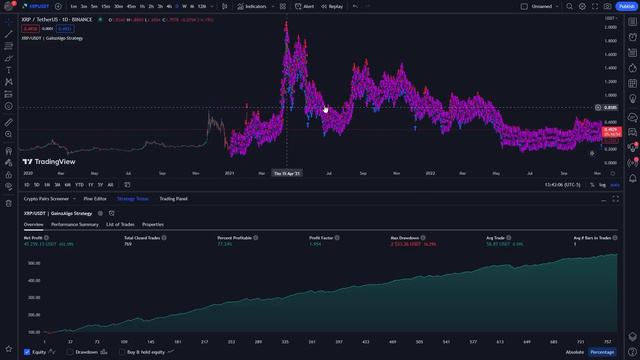Viewport: 640px width, 360px height.
Task: Switch equity chart to Percentage
Action: tap(602, 352)
